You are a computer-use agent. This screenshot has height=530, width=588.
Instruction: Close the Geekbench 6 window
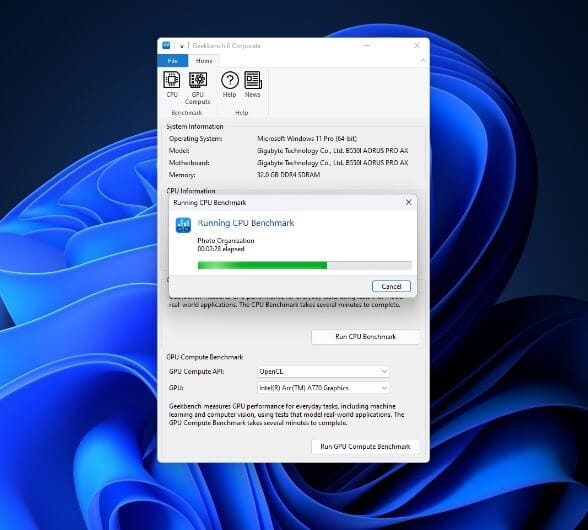coord(417,45)
